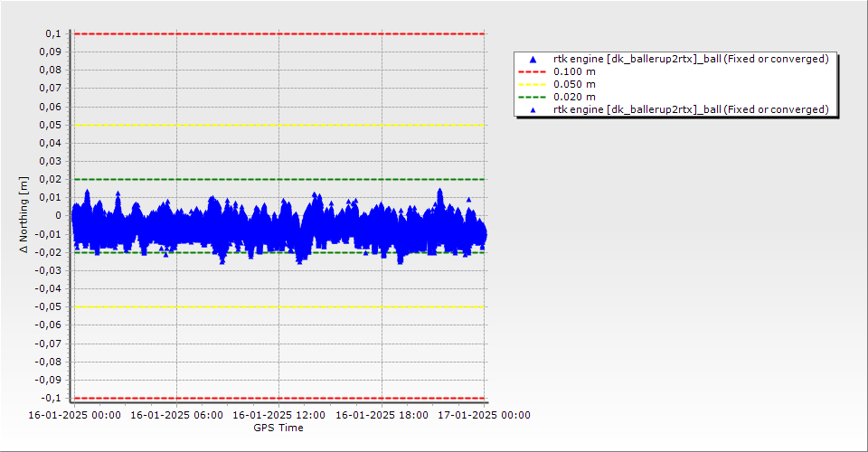Select the red dashed legend line sample
Screen dimensions: 868x452
point(532,72)
